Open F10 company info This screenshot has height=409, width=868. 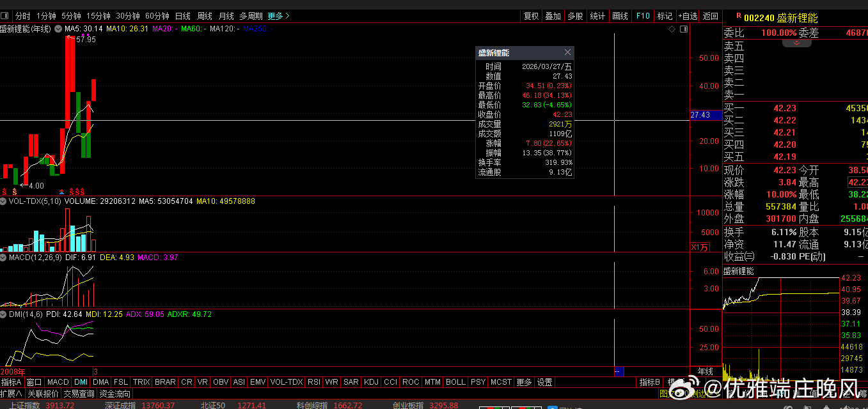click(643, 16)
